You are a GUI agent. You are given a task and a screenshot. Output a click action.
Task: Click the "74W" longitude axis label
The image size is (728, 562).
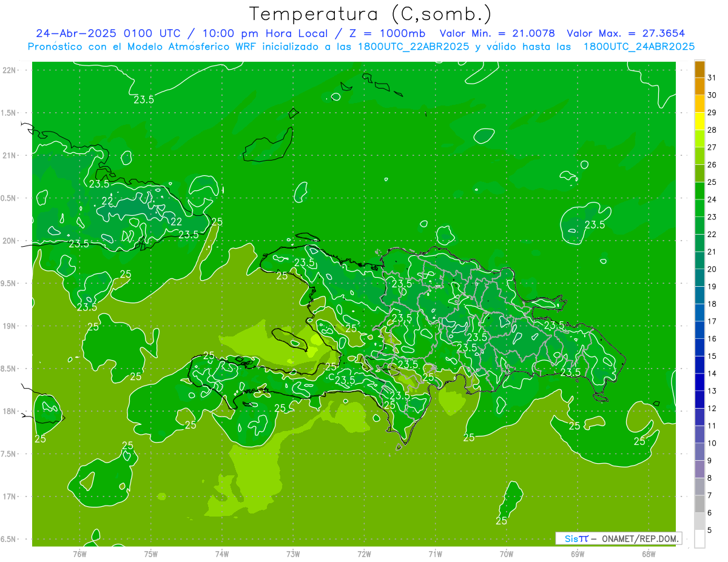(x=222, y=554)
